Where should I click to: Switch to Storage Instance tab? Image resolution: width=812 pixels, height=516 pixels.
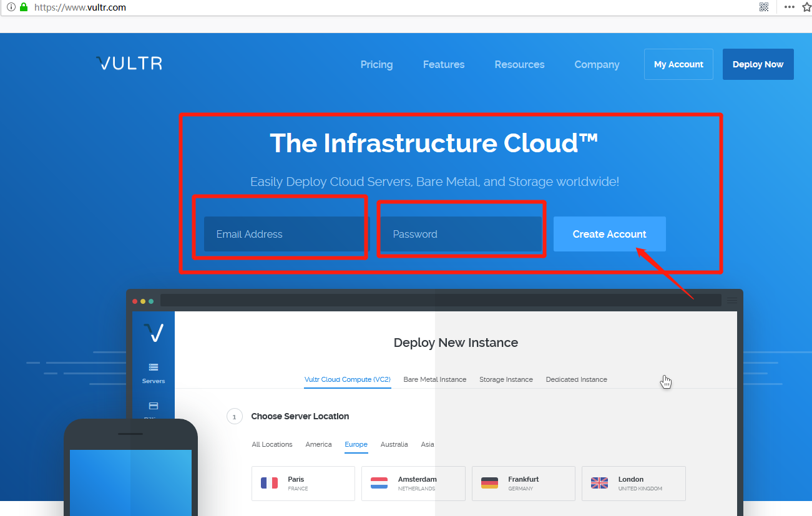point(506,379)
